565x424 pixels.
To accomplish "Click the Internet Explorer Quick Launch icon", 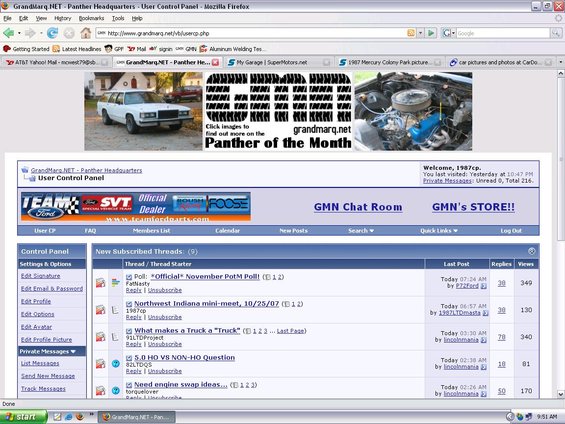I will 68,417.
